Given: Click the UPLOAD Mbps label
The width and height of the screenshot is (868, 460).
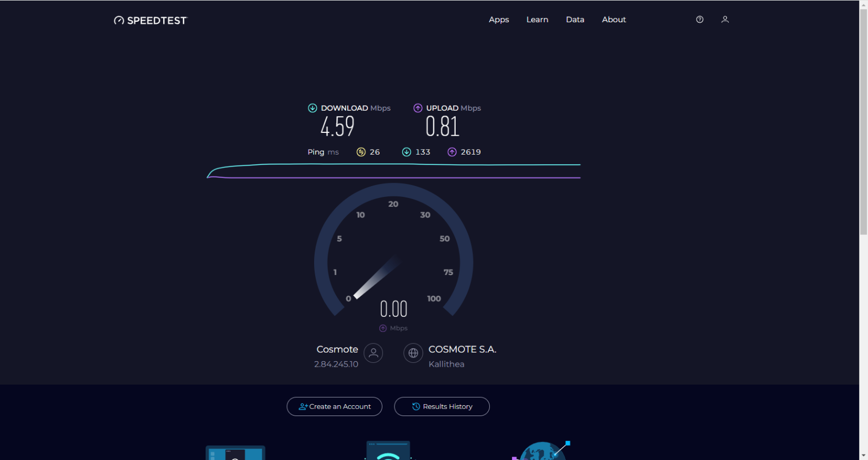Looking at the screenshot, I should coord(454,108).
